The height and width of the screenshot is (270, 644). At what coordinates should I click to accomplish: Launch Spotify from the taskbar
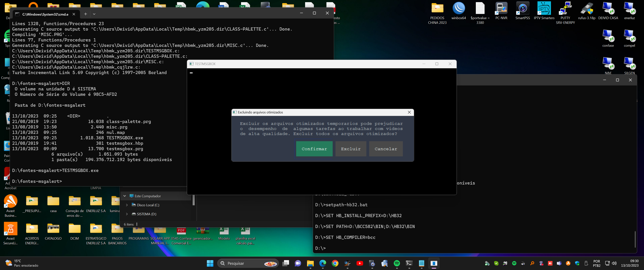(397, 263)
